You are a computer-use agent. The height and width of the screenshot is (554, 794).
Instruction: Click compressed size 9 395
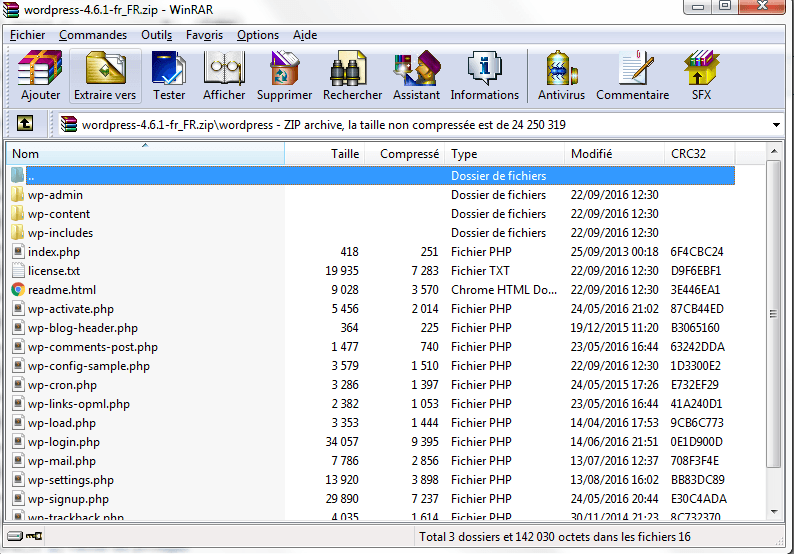(425, 442)
